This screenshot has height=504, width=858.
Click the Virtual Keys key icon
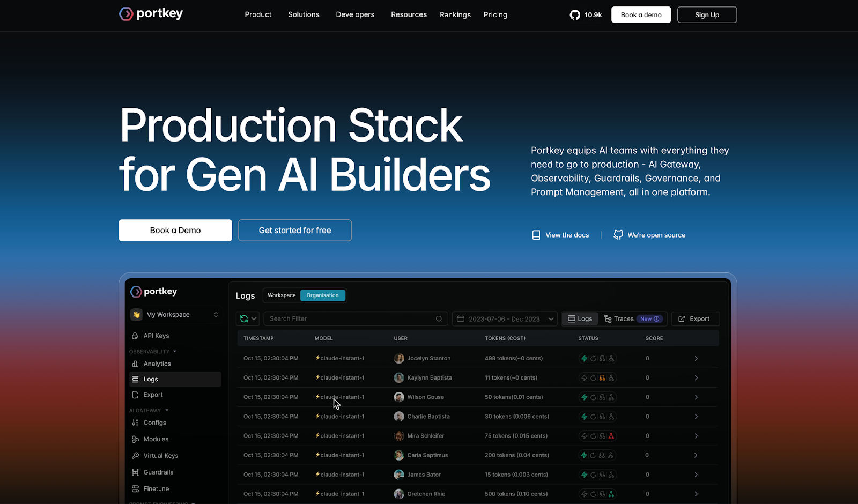point(135,456)
